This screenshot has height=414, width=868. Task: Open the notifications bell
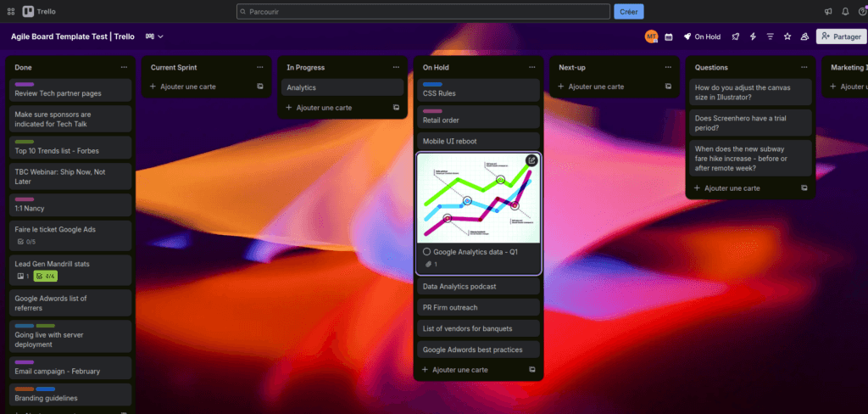coord(845,11)
